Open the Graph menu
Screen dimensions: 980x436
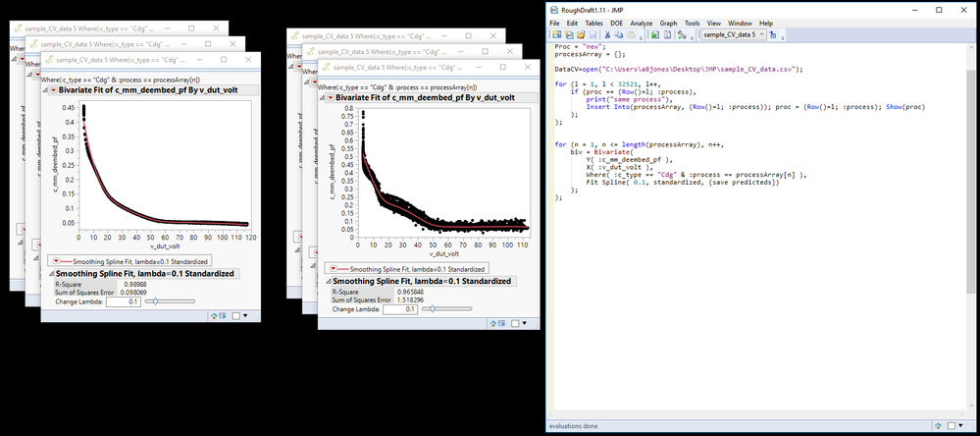coord(668,24)
